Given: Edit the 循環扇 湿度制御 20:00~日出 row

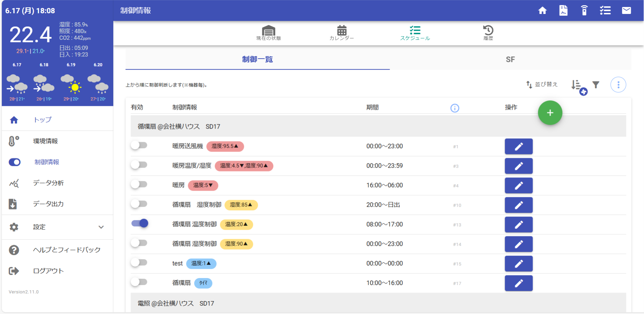Looking at the screenshot, I should [x=519, y=205].
